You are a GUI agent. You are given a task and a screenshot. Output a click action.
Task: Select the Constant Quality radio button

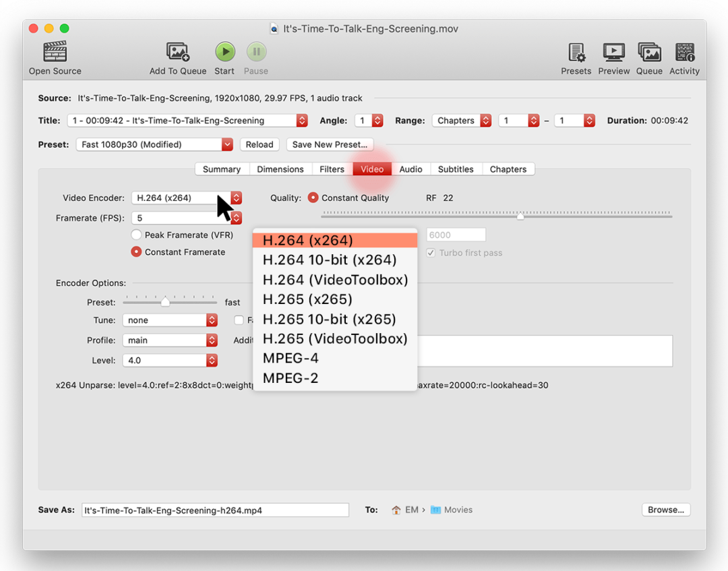click(x=312, y=198)
